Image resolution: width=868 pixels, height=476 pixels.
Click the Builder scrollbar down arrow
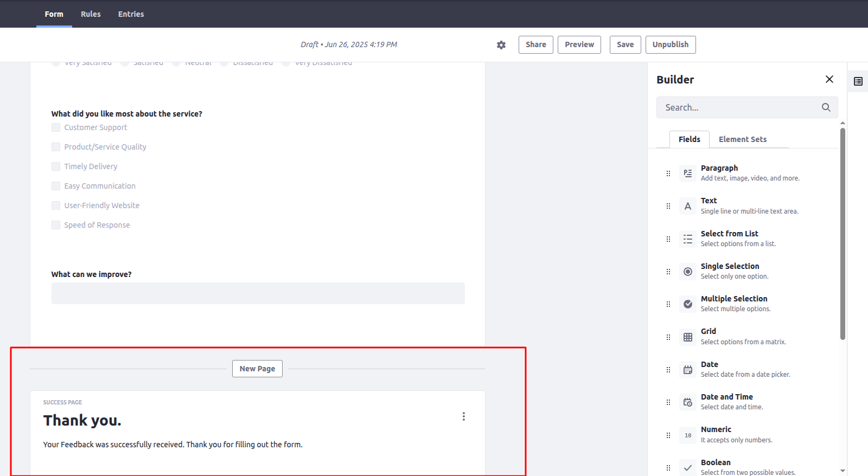coord(843,471)
